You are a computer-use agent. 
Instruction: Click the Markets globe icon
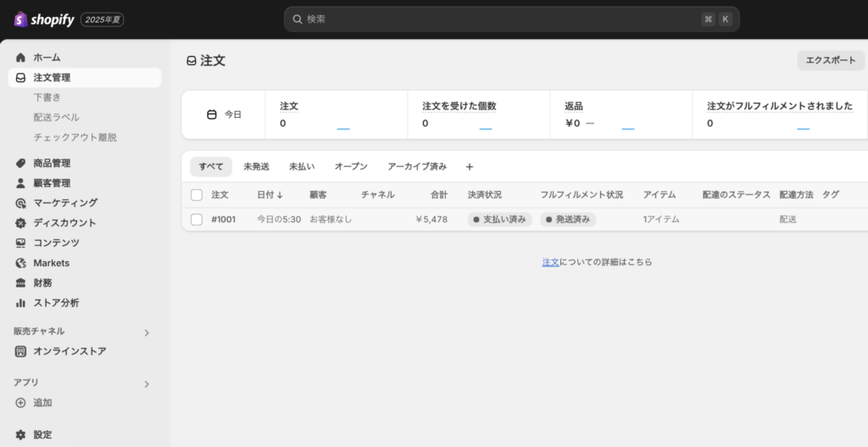click(x=20, y=263)
